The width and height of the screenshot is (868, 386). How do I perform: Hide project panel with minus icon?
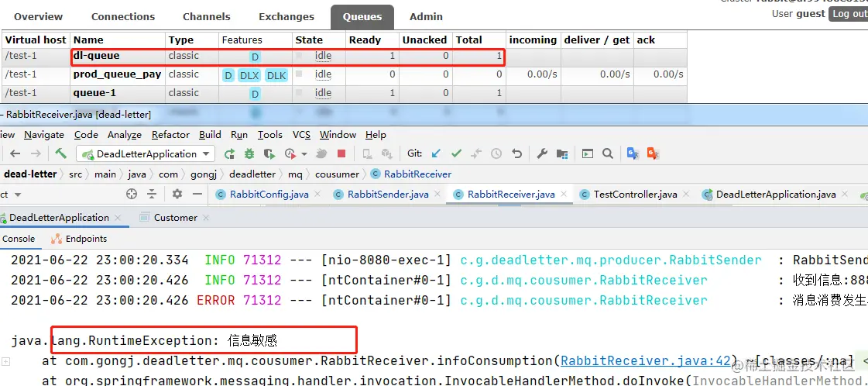pos(197,194)
